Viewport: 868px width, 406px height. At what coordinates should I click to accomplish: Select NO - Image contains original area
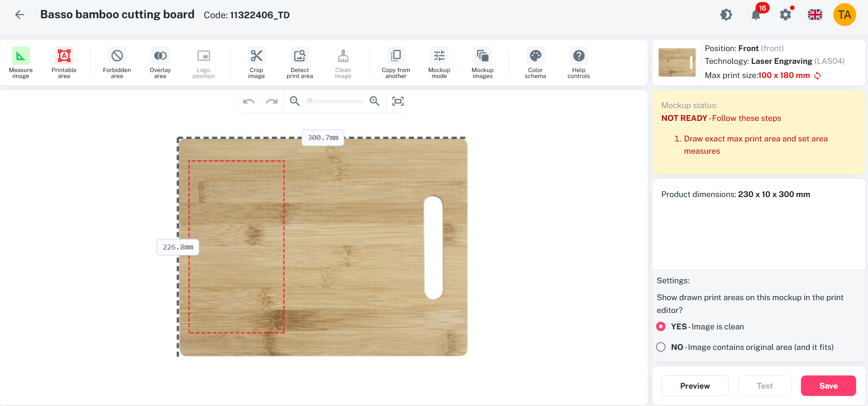point(661,347)
